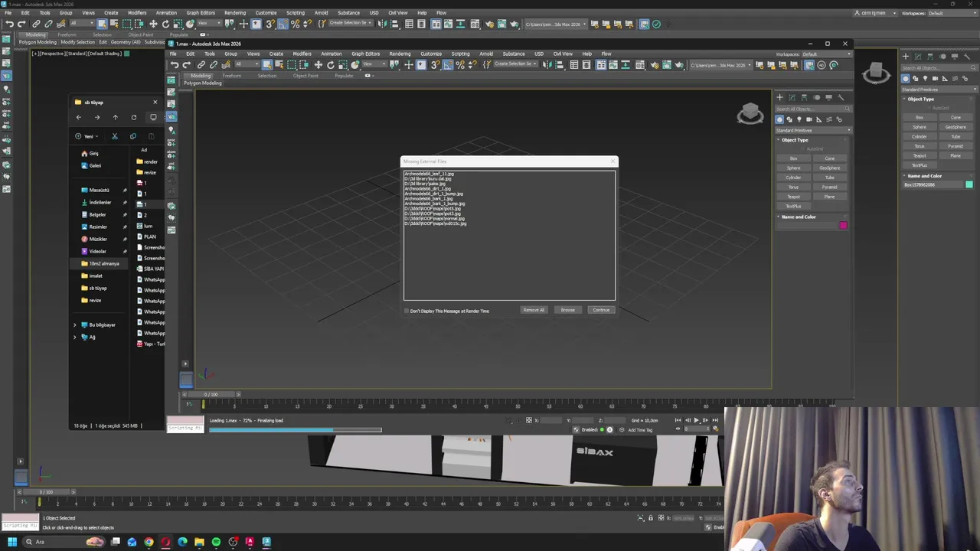
Task: Select the Select and Link tool
Action: click(201, 65)
